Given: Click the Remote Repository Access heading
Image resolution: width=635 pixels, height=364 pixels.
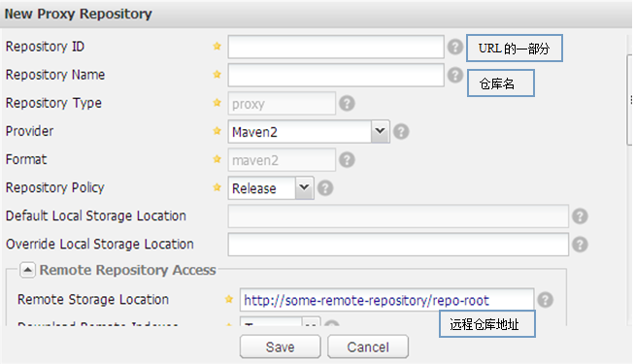Looking at the screenshot, I should (x=127, y=270).
